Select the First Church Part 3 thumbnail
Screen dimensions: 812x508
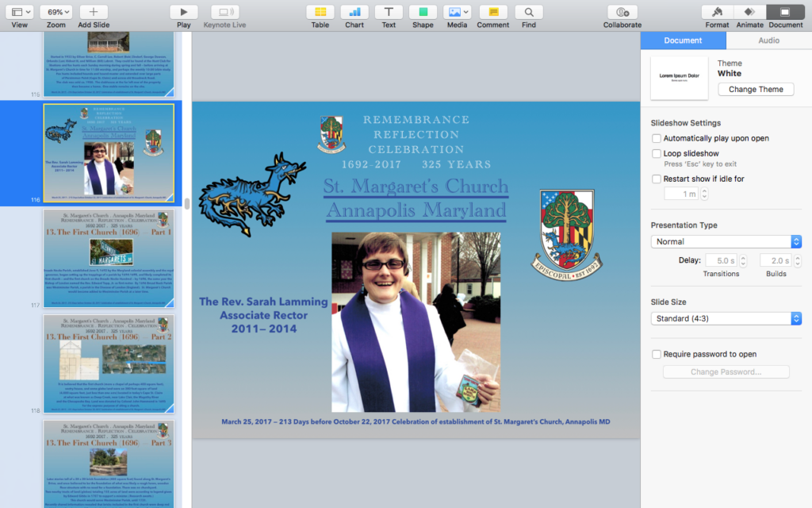(x=109, y=464)
